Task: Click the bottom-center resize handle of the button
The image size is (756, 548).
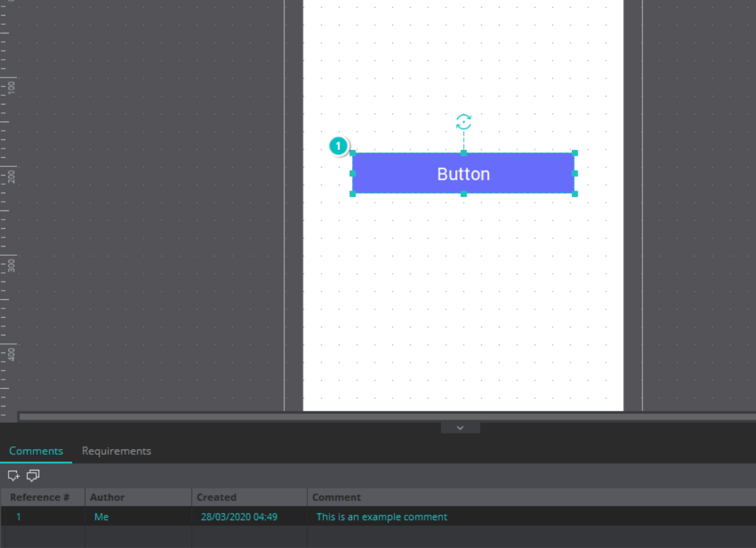Action: (464, 193)
